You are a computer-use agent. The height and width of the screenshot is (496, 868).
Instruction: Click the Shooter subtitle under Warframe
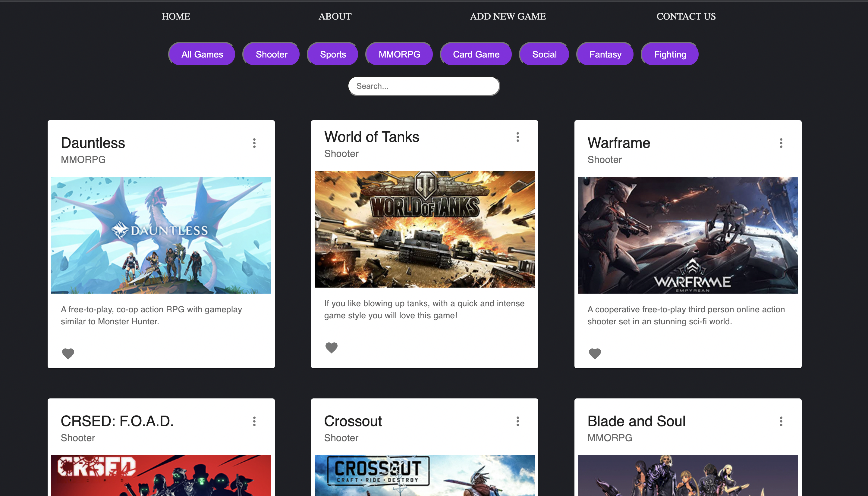(605, 160)
